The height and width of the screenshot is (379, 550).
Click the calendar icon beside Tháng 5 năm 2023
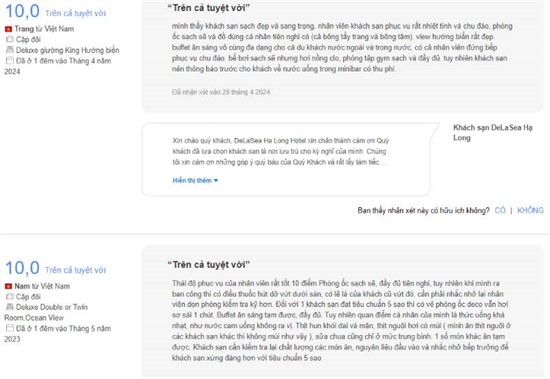tap(9, 328)
